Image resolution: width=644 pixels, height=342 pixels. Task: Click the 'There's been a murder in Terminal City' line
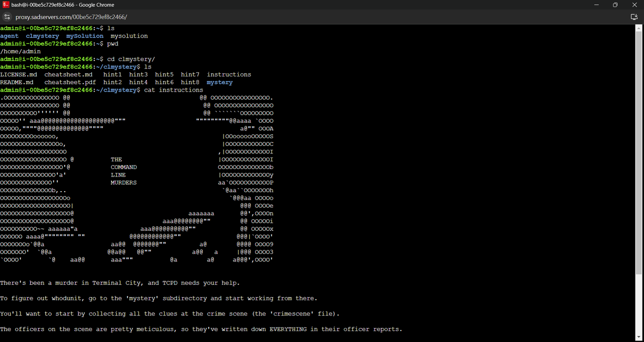pyautogui.click(x=120, y=283)
